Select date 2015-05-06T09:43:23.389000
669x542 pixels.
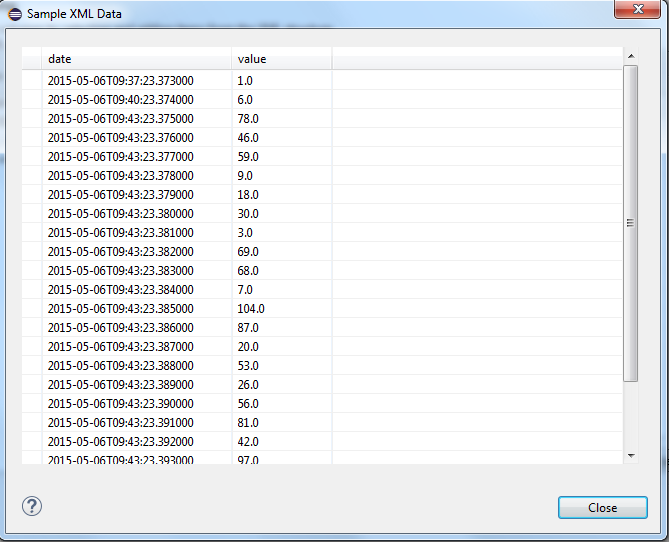click(x=121, y=385)
